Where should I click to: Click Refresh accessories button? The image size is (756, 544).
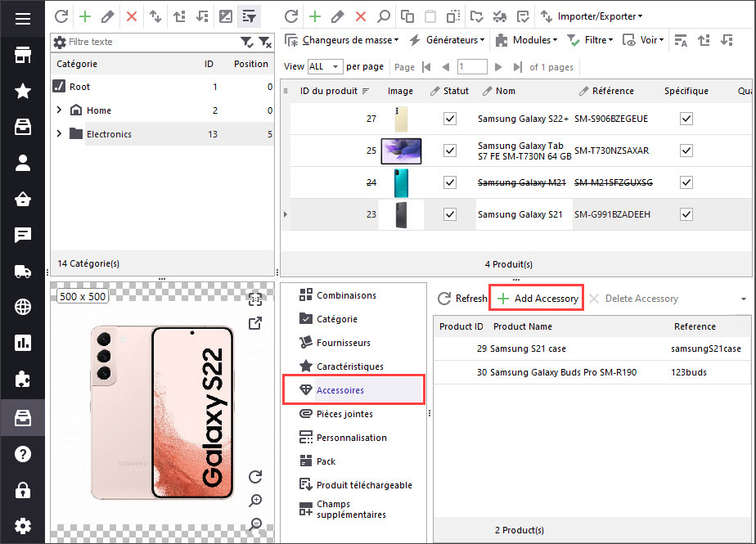(x=462, y=299)
